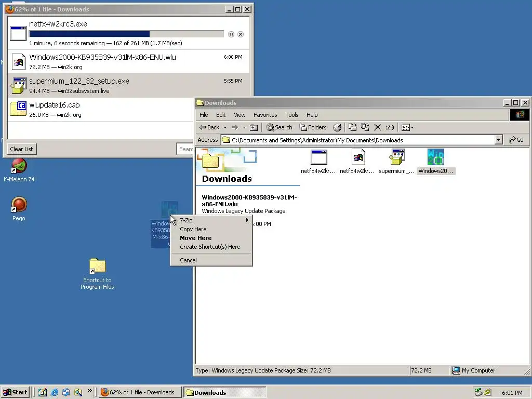
Task: Expand the quick launch overflow chevron
Action: tap(89, 391)
